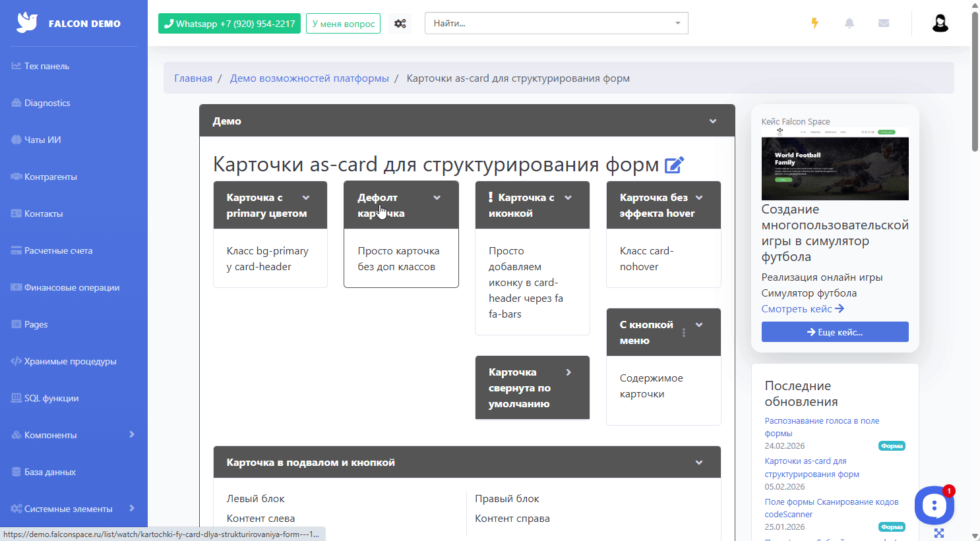Open the Найти search dropdown
This screenshot has height=541, width=980.
[x=556, y=23]
